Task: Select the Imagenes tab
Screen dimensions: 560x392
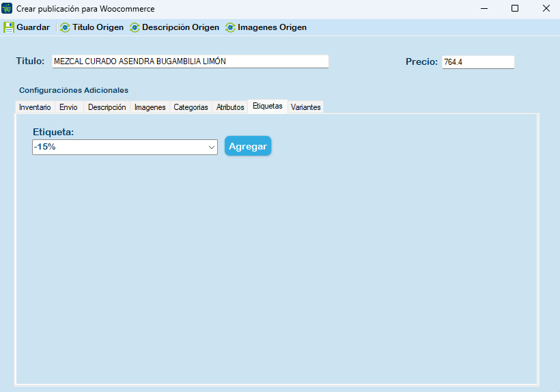Action: tap(150, 107)
